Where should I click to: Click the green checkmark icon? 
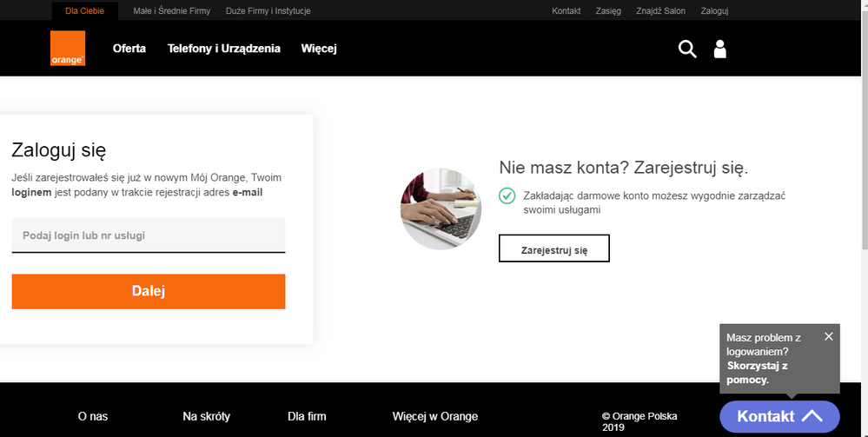(507, 195)
